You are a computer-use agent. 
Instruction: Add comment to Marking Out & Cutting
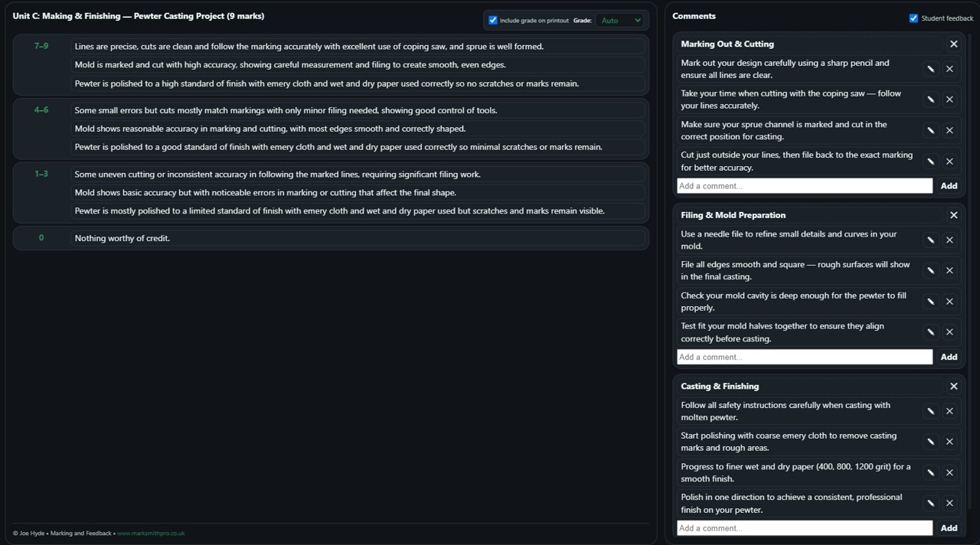click(x=804, y=186)
